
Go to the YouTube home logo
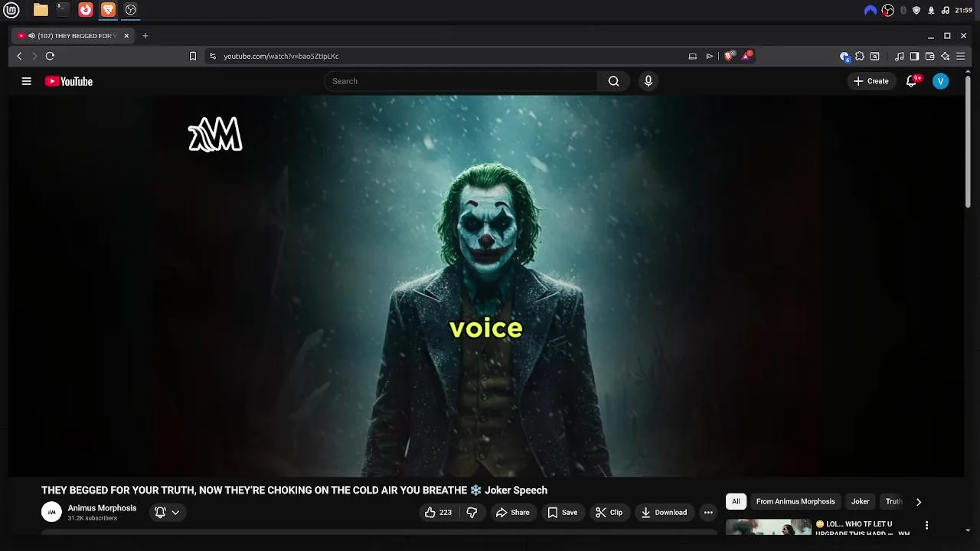69,81
